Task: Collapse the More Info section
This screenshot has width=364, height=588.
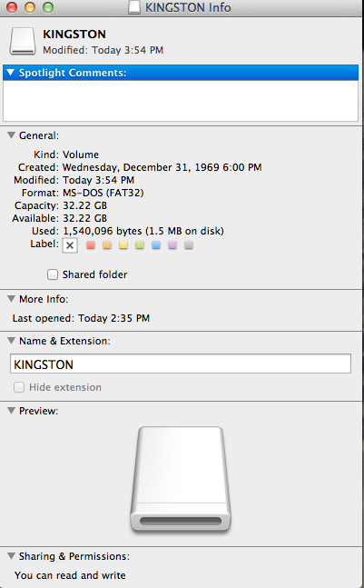Action: pos(11,299)
